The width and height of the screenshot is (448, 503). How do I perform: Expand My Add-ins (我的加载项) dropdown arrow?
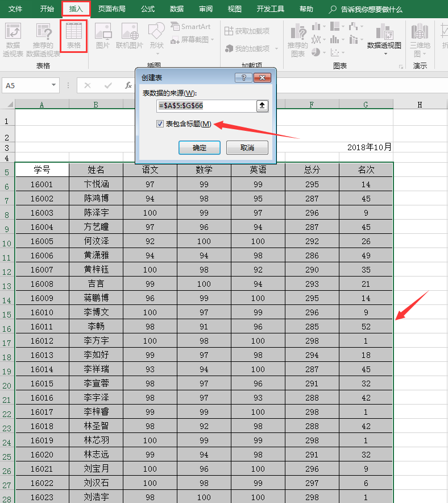point(276,49)
